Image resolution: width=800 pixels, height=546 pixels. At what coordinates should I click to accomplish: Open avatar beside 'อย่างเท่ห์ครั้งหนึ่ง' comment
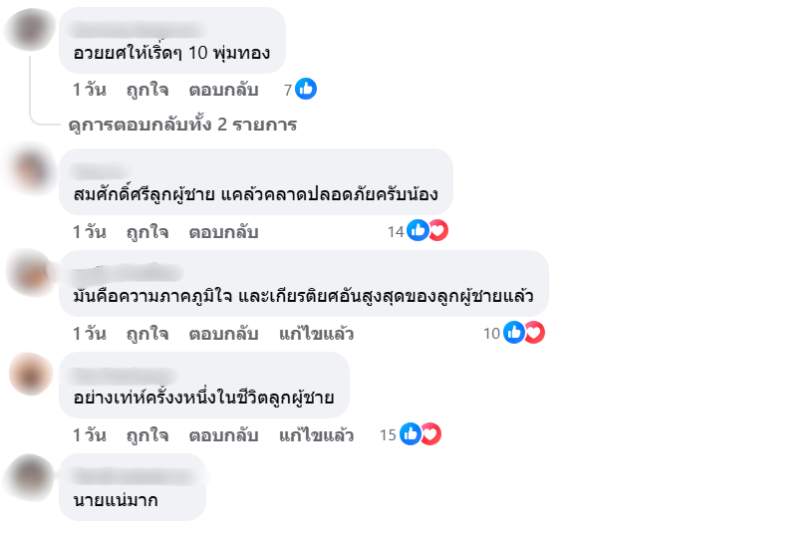pyautogui.click(x=30, y=373)
